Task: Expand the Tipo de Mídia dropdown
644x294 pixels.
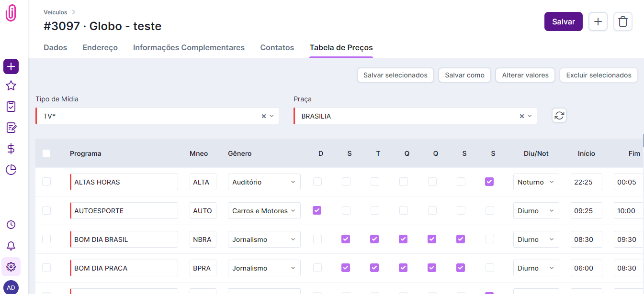Action: (x=271, y=116)
